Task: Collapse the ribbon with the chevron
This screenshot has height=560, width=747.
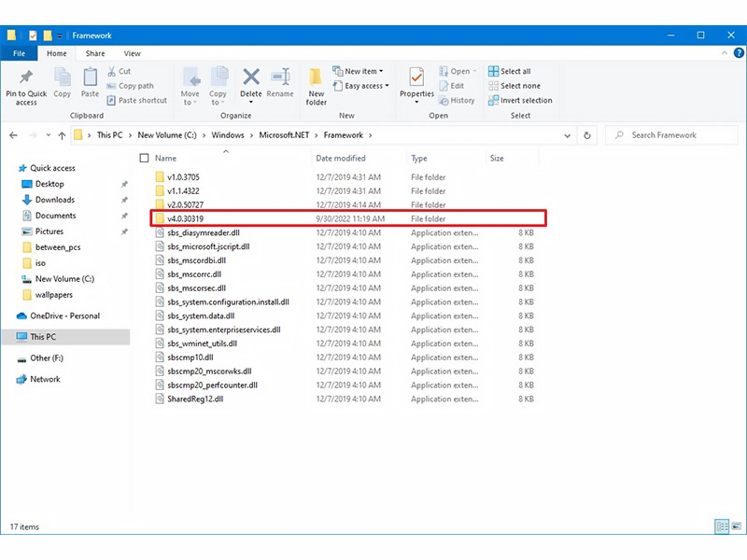Action: (725, 53)
